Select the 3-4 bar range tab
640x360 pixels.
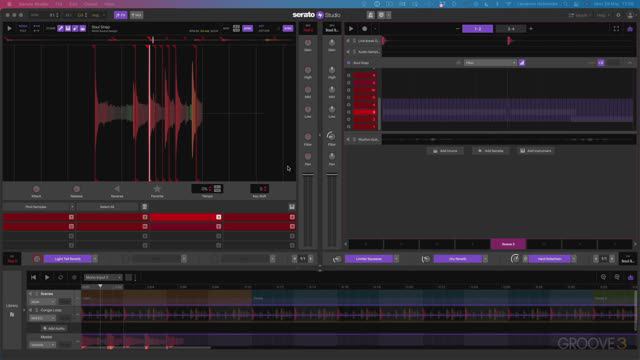511,29
